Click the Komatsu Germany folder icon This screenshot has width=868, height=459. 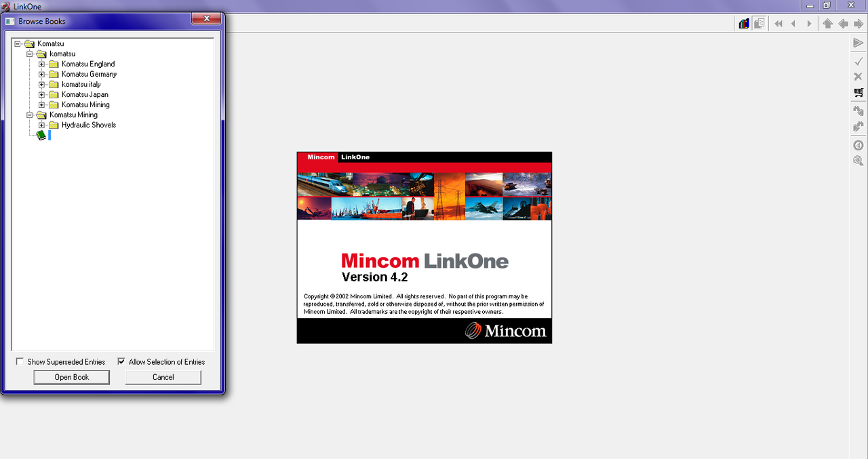click(x=54, y=75)
